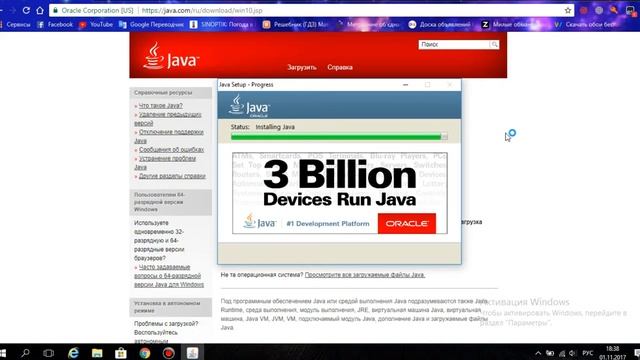Click the browser address bar URL
Viewport: 640px width, 360px height.
(202, 10)
